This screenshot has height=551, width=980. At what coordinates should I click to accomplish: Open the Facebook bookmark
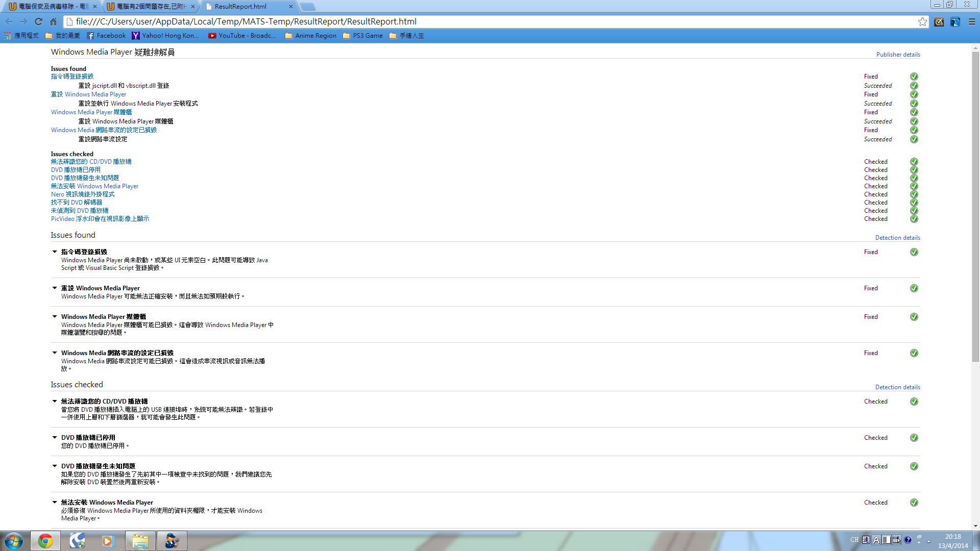106,36
